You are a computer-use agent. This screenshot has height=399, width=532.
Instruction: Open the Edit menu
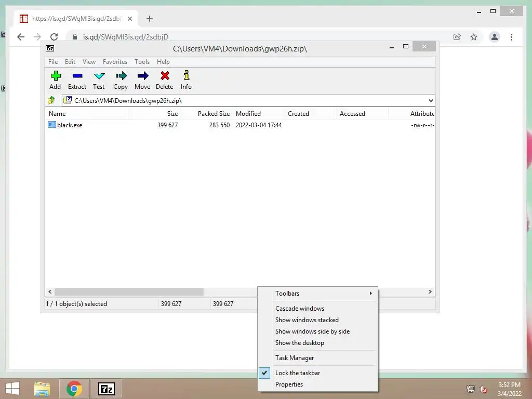pyautogui.click(x=70, y=62)
